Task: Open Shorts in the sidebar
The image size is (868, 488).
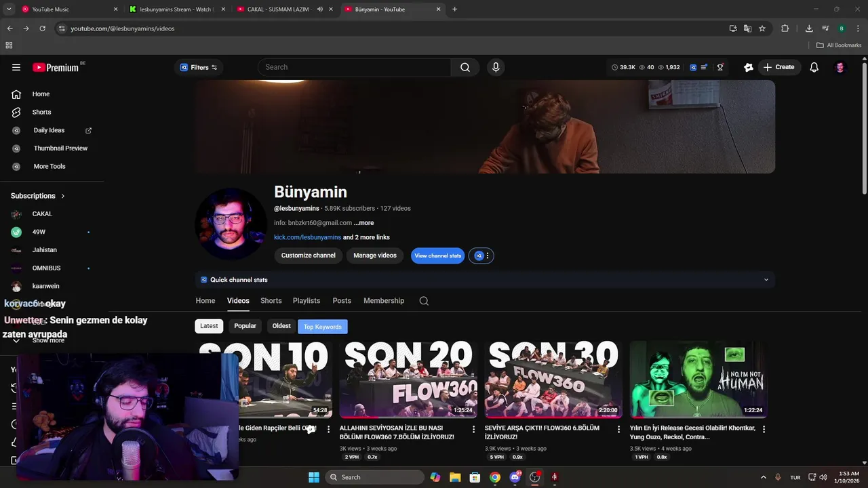Action: (41, 112)
